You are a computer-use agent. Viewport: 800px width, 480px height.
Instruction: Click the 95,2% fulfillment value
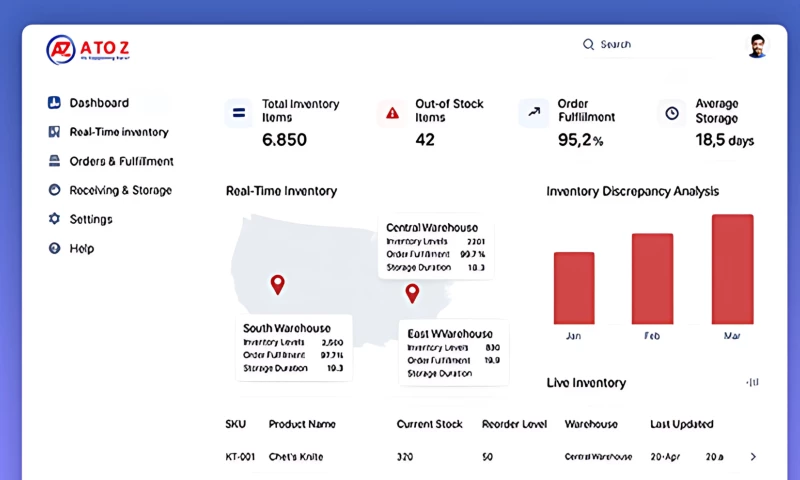(x=580, y=140)
